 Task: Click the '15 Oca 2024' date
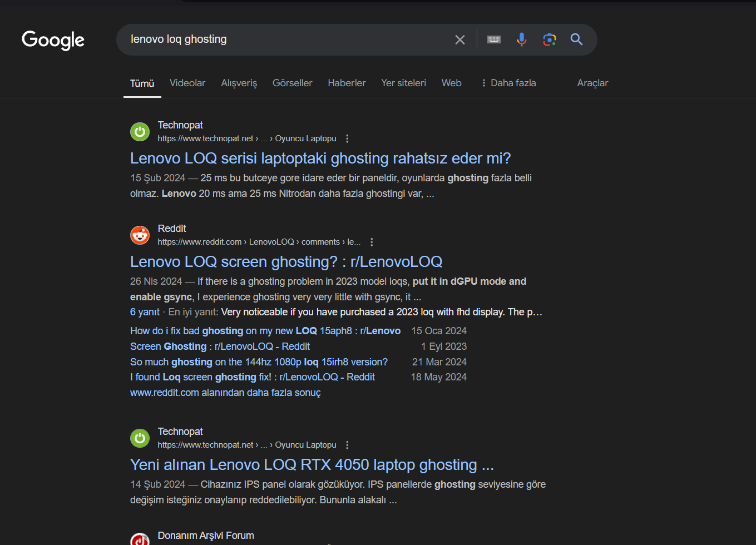439,331
